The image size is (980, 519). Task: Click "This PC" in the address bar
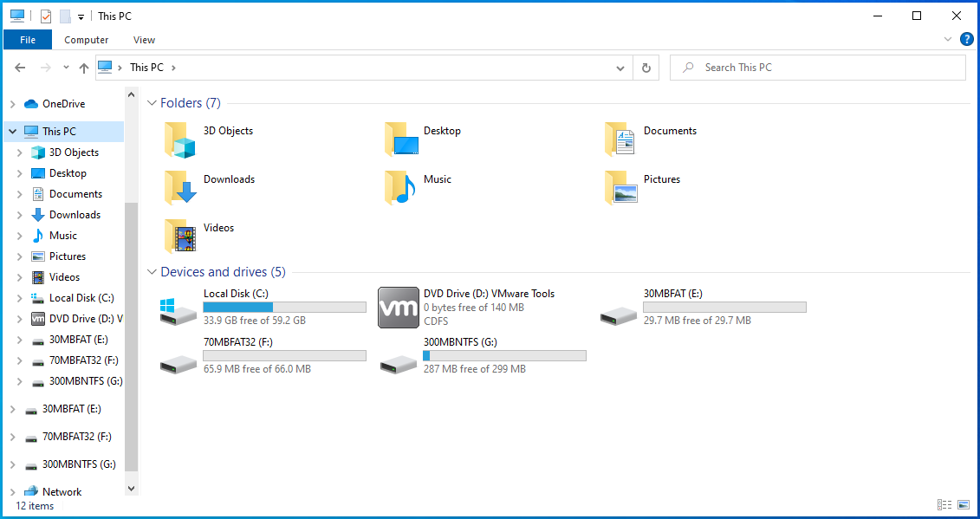147,67
